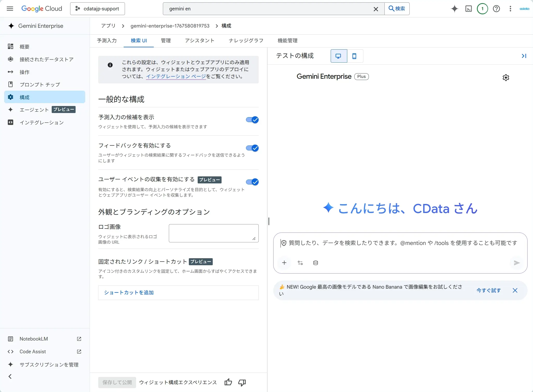Open the 機能管理 tab
Viewport: 533px width, 392px height.
288,41
